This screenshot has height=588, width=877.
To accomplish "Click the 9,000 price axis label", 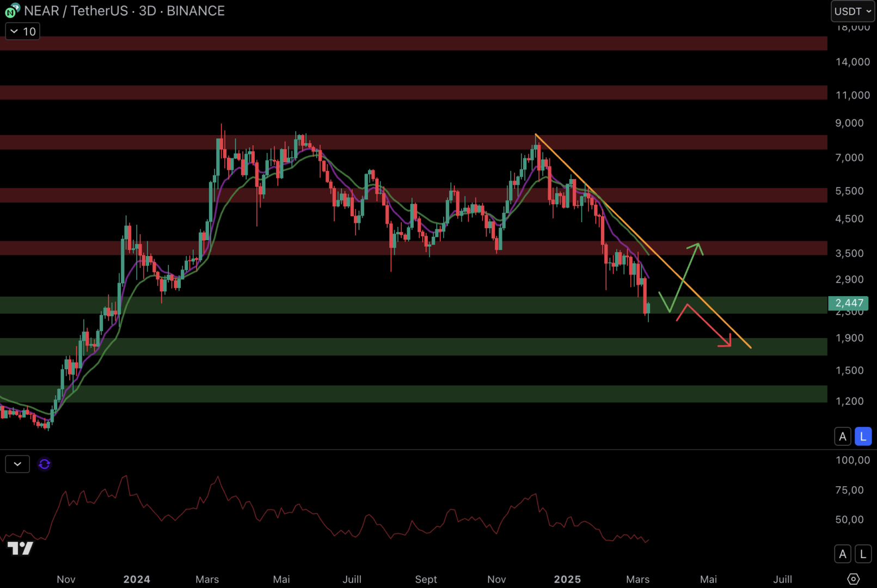I will pos(849,123).
